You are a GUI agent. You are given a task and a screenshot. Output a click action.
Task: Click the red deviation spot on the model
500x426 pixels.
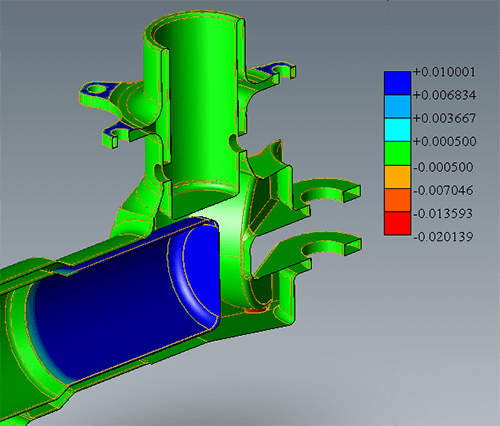coord(255,310)
